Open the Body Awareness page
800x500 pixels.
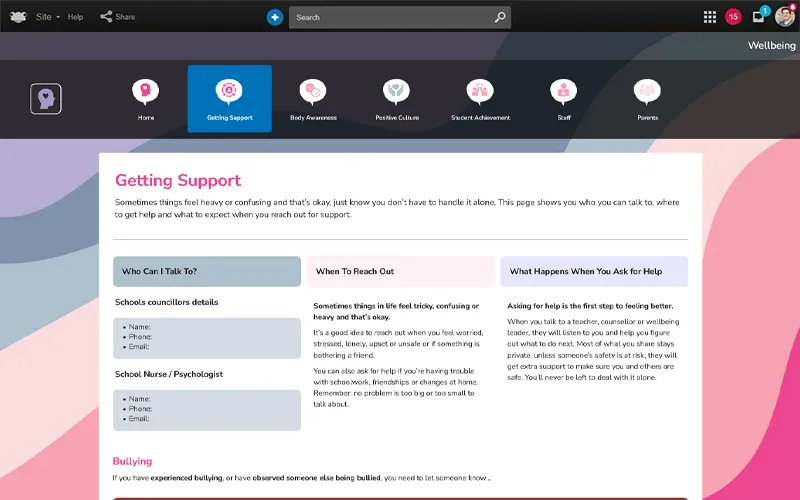coord(313,98)
